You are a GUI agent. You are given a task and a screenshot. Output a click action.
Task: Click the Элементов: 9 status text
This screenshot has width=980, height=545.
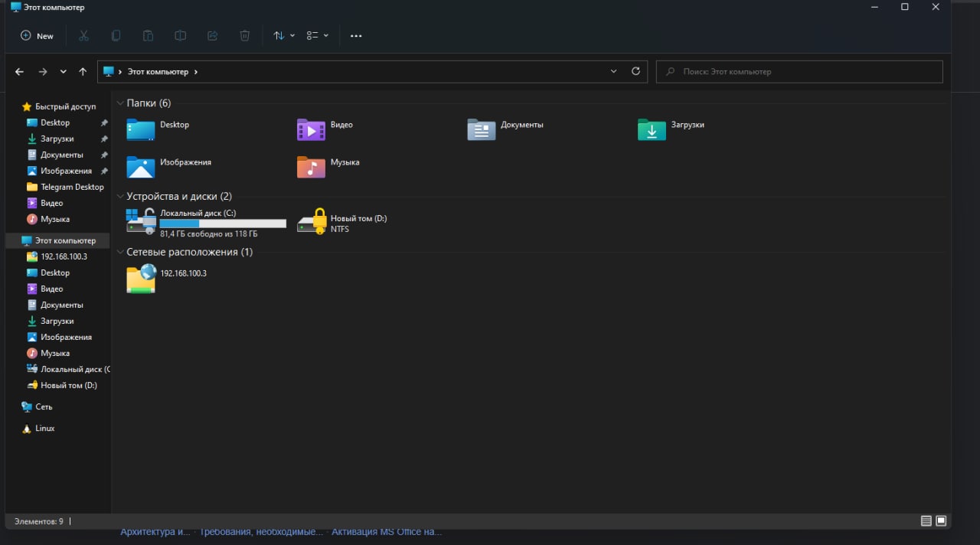click(x=39, y=521)
